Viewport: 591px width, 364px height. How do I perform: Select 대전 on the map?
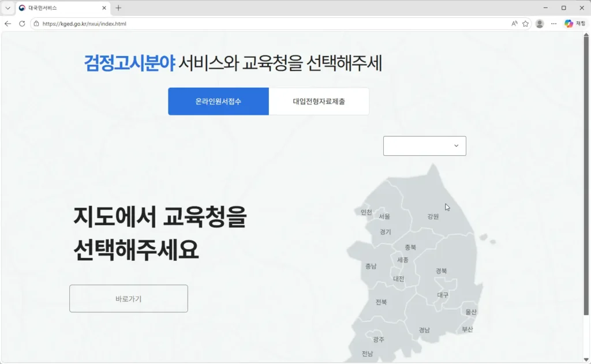click(x=398, y=279)
